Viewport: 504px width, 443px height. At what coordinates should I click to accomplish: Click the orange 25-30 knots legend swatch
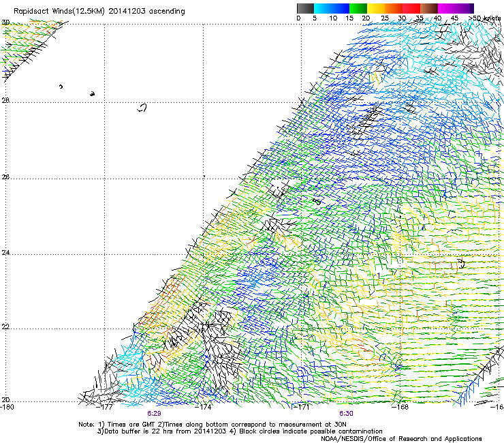tap(394, 8)
